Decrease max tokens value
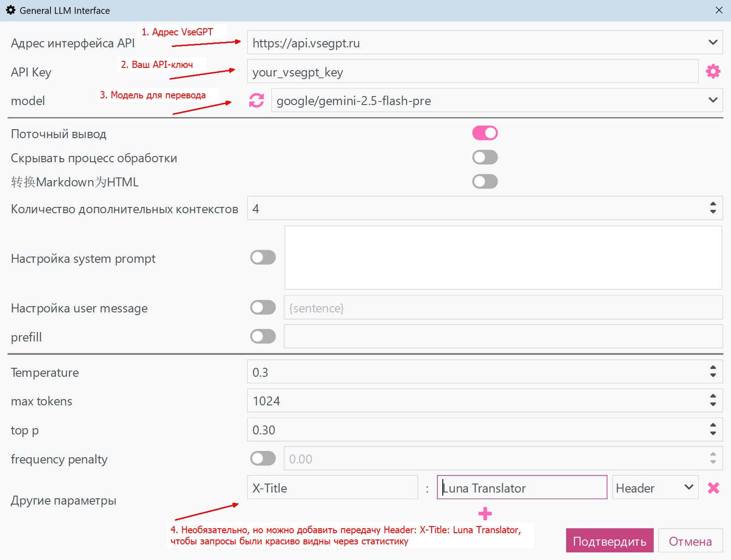The image size is (731, 560). click(x=713, y=404)
